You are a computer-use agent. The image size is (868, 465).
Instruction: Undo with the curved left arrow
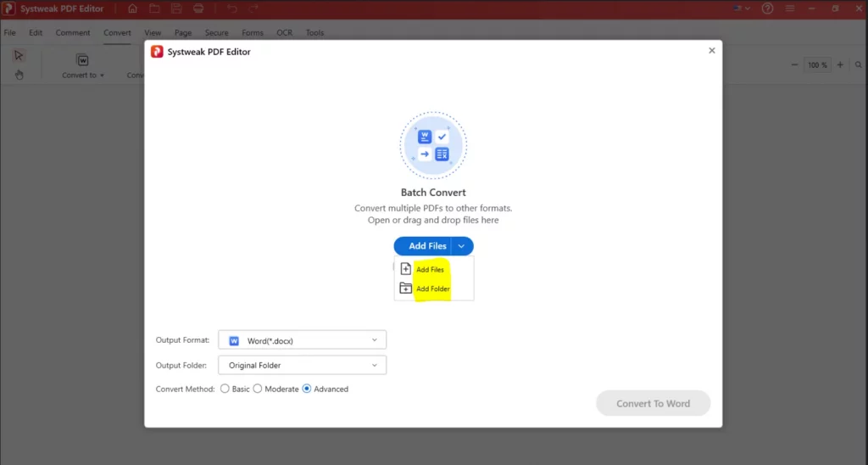(x=232, y=8)
